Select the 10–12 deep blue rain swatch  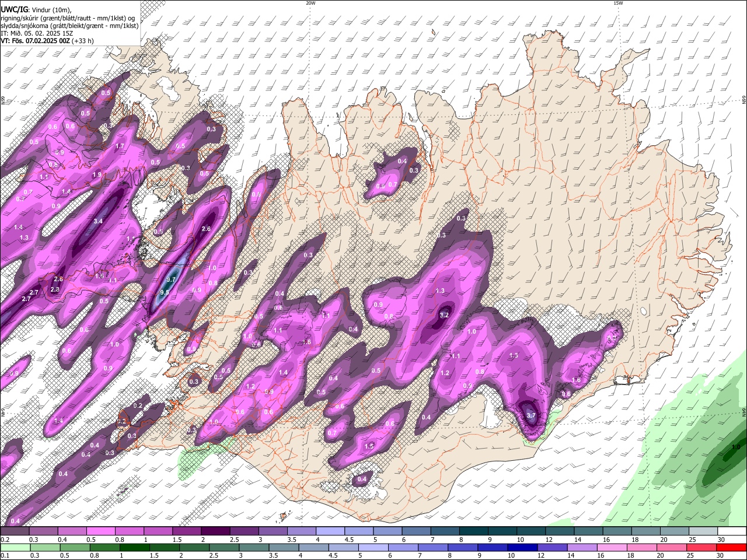tap(522, 547)
